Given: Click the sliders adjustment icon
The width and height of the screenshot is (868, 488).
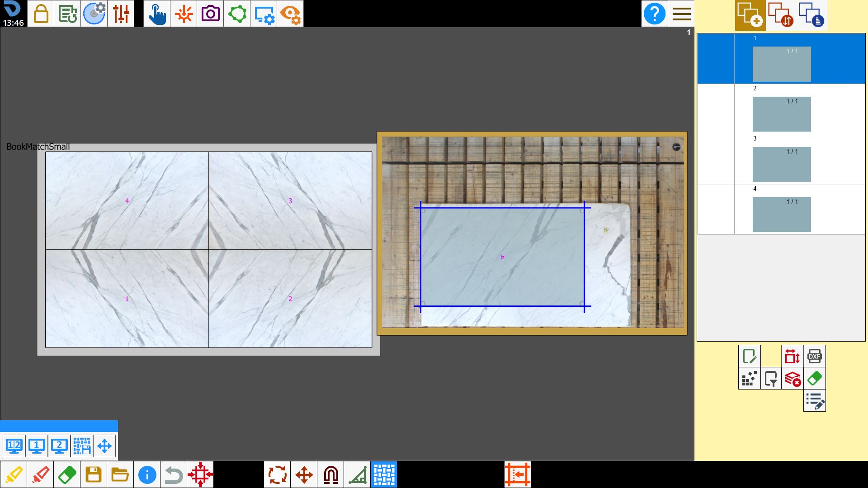Looking at the screenshot, I should (x=121, y=14).
